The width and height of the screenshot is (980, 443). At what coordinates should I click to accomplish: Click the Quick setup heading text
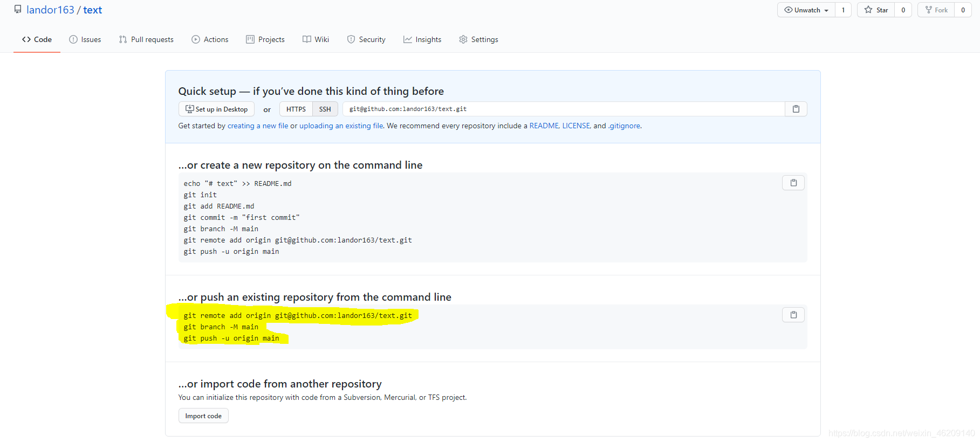click(x=311, y=91)
